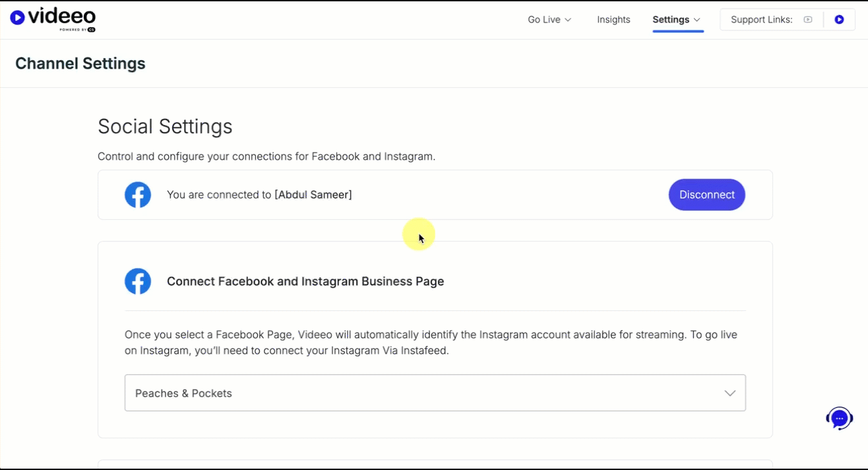The height and width of the screenshot is (470, 868).
Task: Click Facebook icon beside connected account message
Action: pyautogui.click(x=138, y=195)
